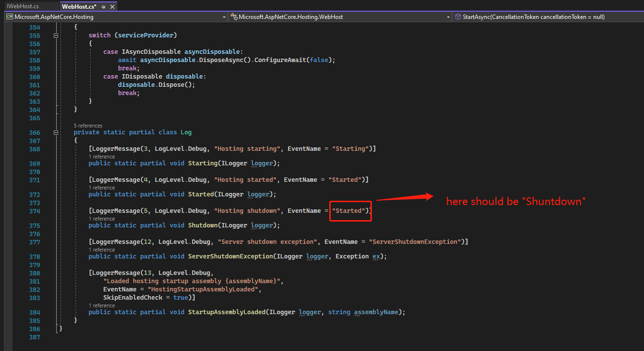Collapse the Log class at line 366
The width and height of the screenshot is (644, 351).
coord(56,133)
